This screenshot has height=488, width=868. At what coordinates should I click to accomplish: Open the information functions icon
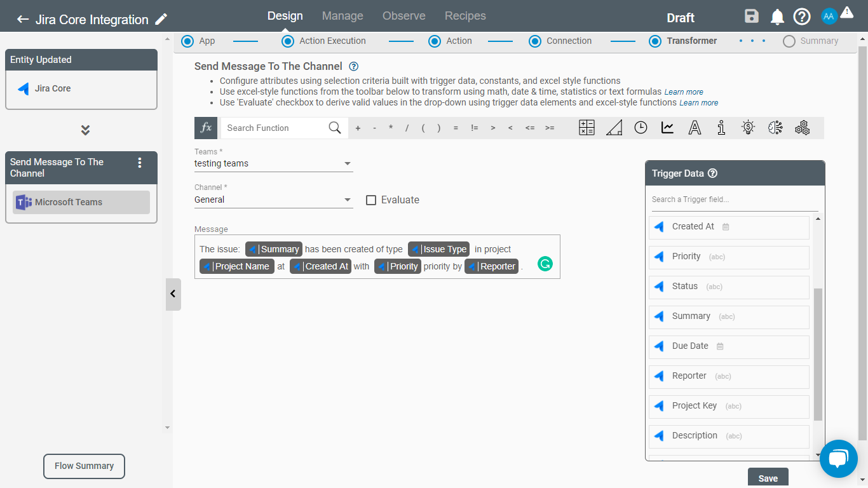721,128
